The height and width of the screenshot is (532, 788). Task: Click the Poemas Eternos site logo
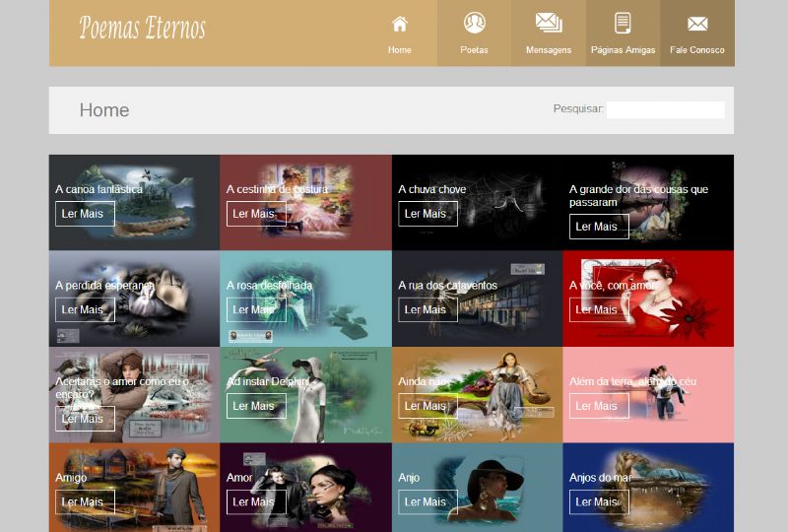pyautogui.click(x=143, y=29)
